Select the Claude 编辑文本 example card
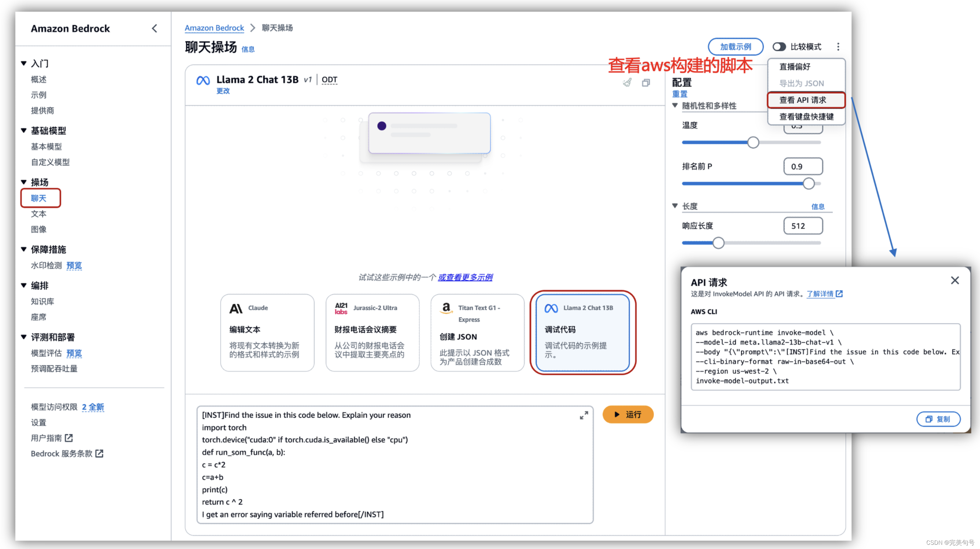This screenshot has height=549, width=980. click(x=267, y=333)
